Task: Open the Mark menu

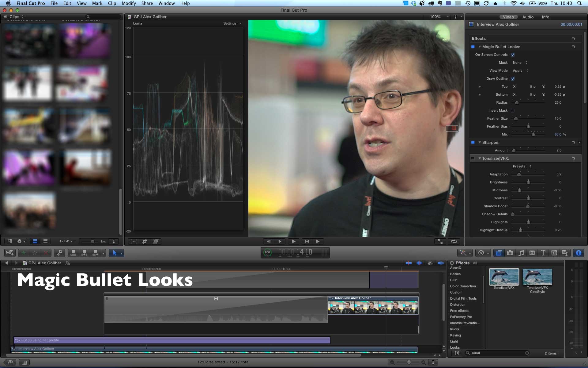Action: 97,3
